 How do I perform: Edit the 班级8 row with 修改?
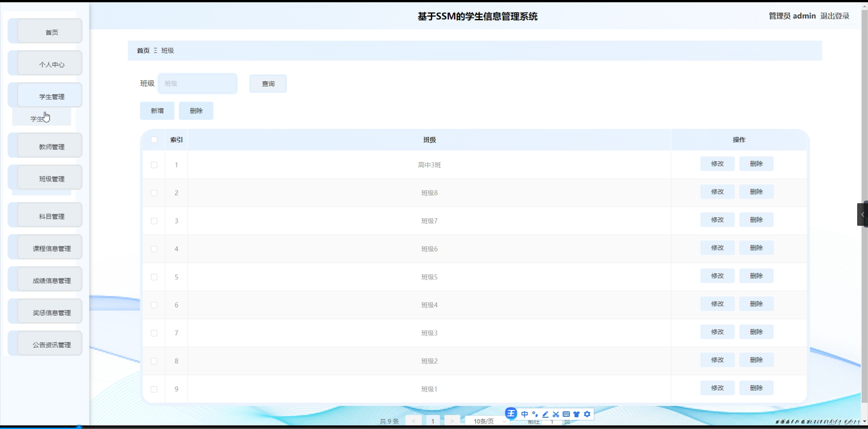click(717, 191)
